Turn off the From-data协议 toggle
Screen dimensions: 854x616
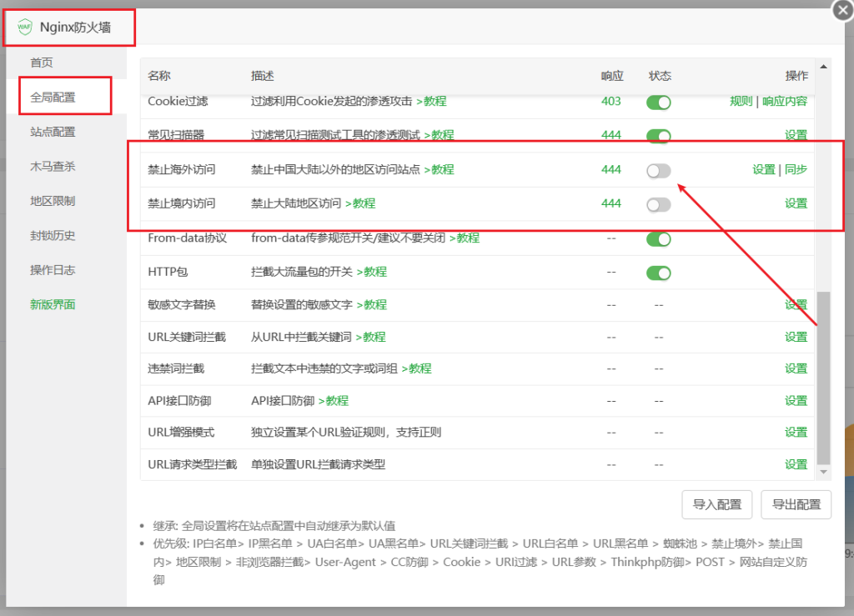(x=659, y=239)
